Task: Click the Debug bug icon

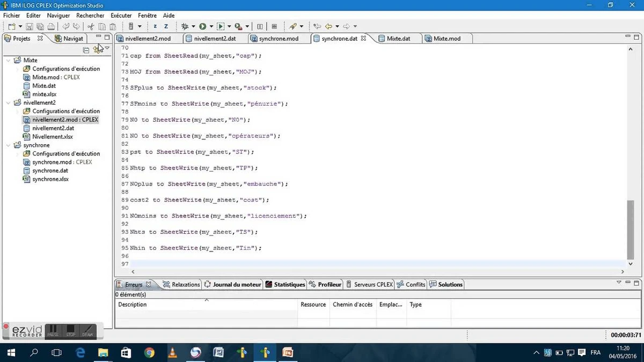Action: [185, 26]
